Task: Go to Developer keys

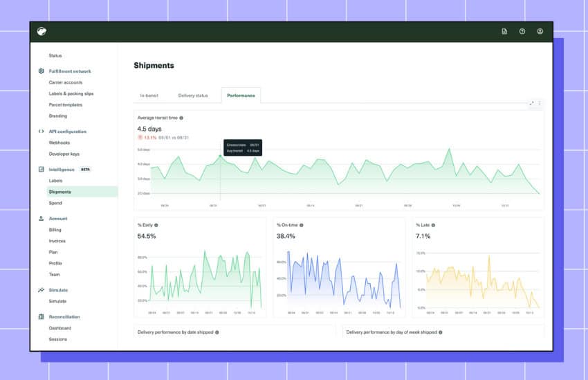Action: tap(64, 154)
